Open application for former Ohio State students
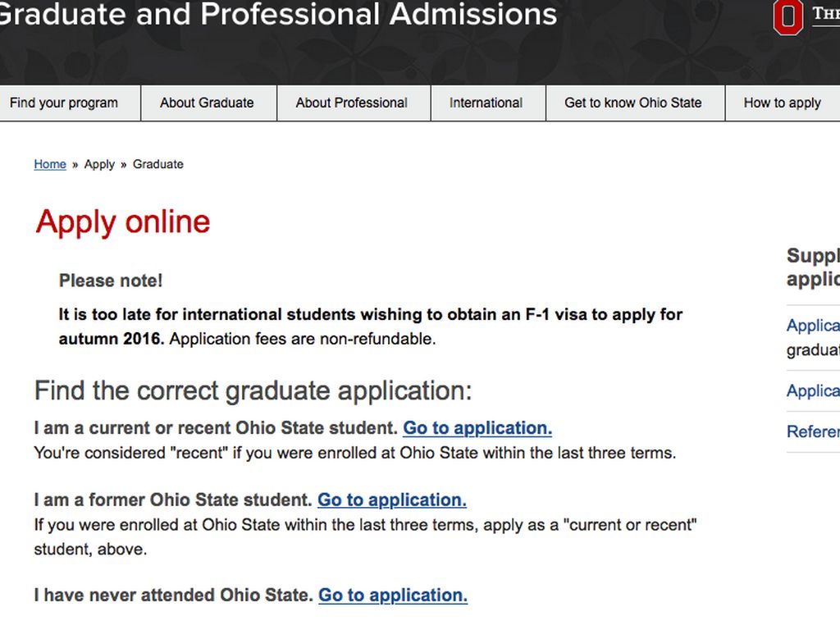 click(x=391, y=500)
